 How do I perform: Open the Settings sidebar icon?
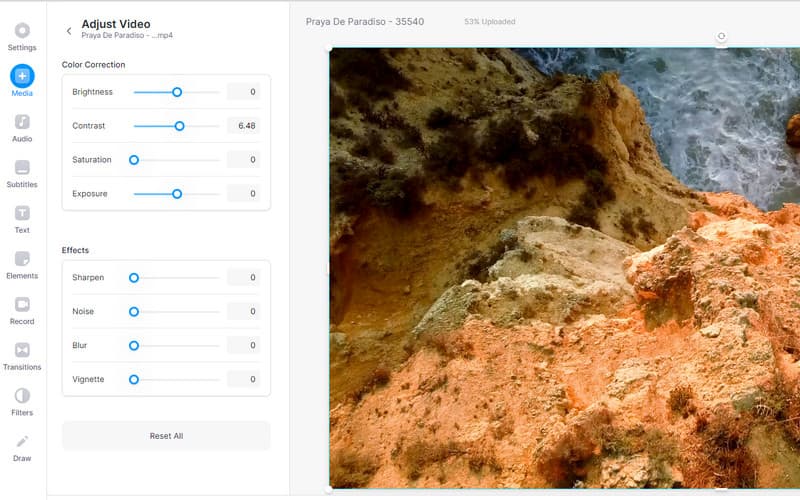click(x=22, y=31)
